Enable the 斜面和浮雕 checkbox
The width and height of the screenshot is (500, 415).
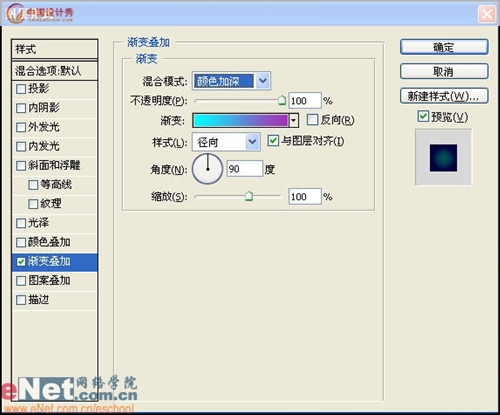[x=21, y=166]
